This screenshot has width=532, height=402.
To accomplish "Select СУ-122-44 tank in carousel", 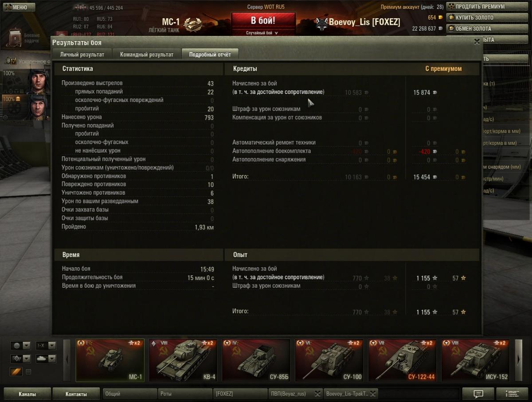I will tap(403, 360).
